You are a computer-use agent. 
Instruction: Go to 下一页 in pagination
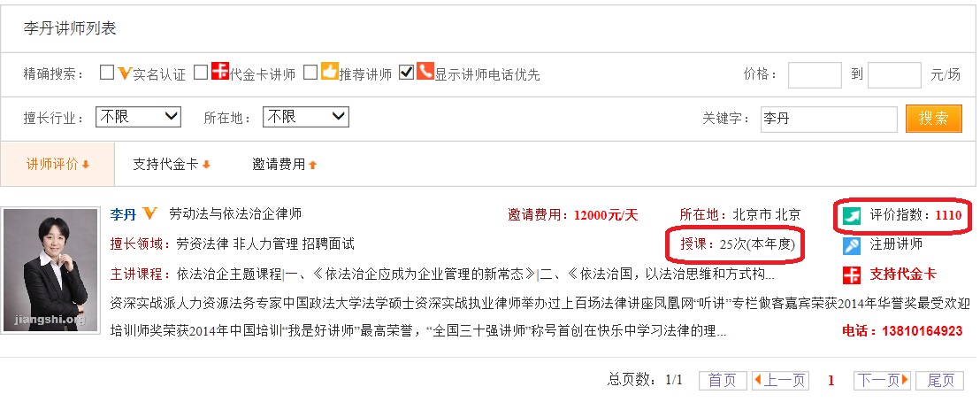(882, 380)
